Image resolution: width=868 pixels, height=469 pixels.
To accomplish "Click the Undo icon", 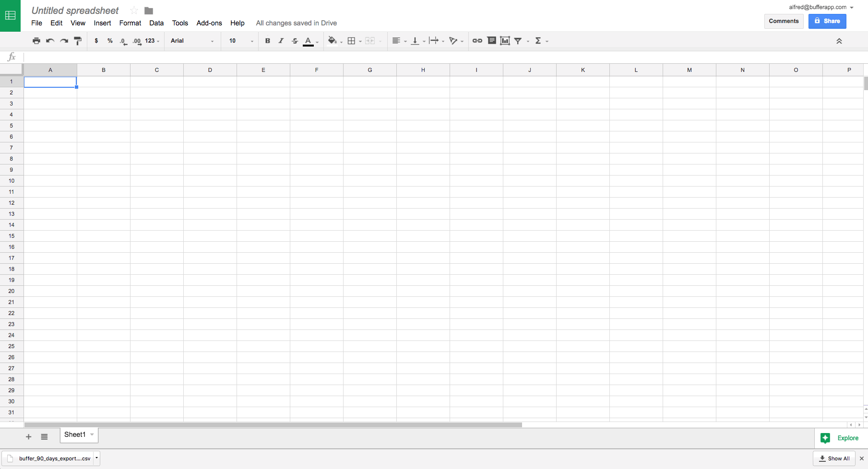I will coord(50,41).
